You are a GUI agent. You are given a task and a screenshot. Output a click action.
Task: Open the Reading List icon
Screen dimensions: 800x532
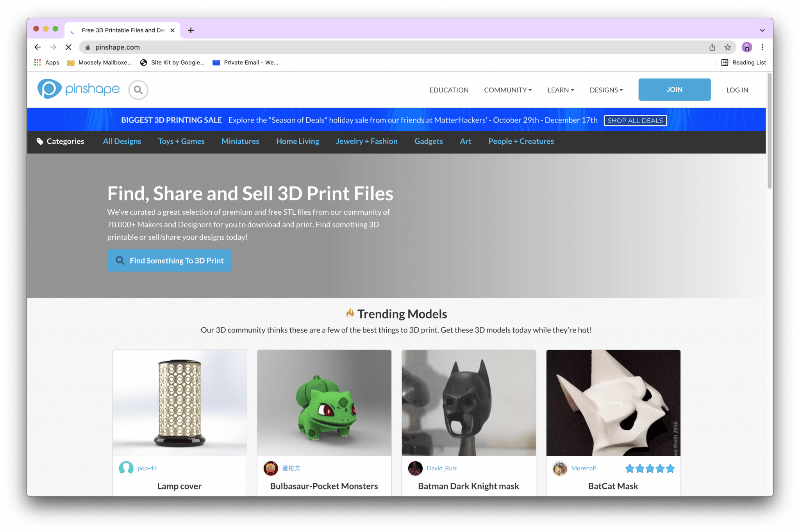pos(725,62)
